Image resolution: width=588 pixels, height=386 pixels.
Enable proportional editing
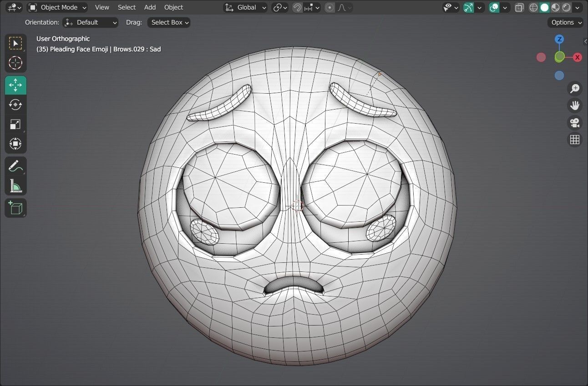point(329,7)
